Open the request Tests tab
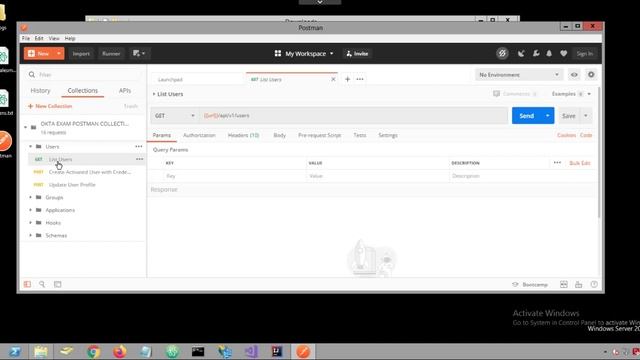This screenshot has width=640, height=360. [360, 135]
